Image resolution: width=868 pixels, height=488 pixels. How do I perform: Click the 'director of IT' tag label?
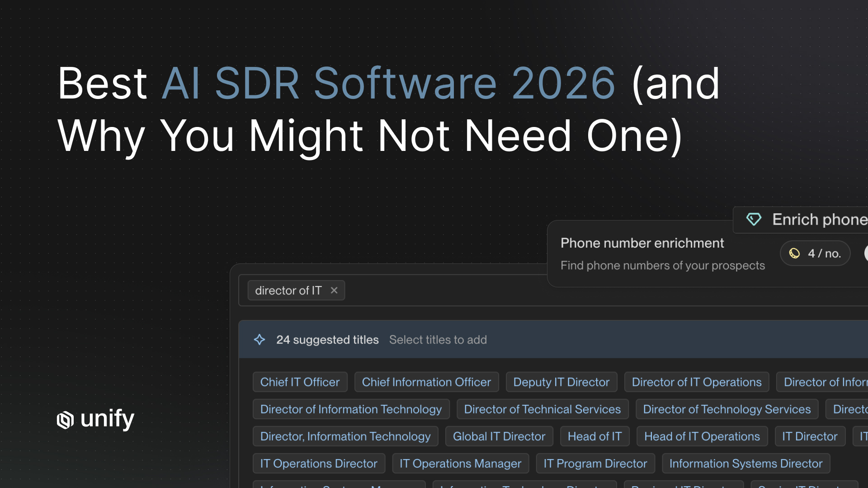point(288,291)
